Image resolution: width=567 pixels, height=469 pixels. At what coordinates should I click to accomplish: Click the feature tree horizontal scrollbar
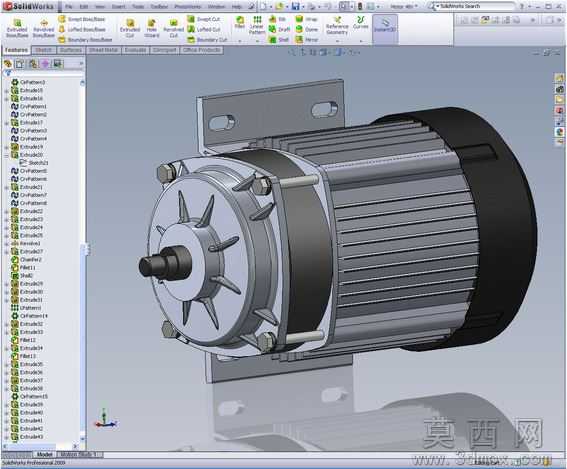point(40,447)
